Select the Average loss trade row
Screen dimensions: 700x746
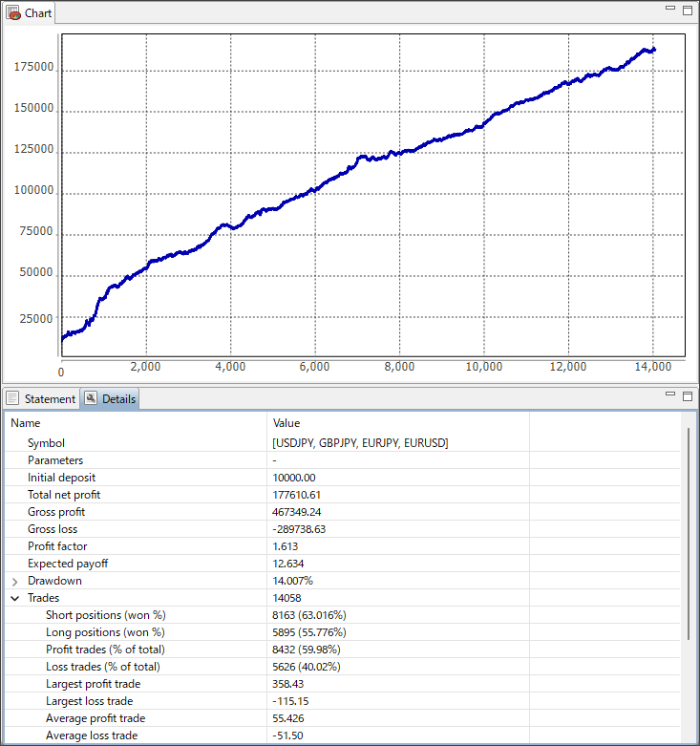tap(343, 735)
